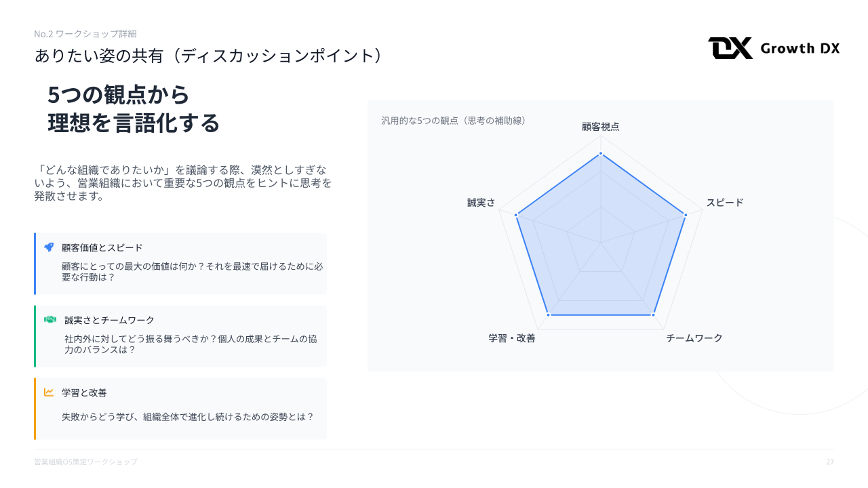Viewport: 868px width, 488px height.
Task: Select the 誠実さ axis label
Action: 481,203
